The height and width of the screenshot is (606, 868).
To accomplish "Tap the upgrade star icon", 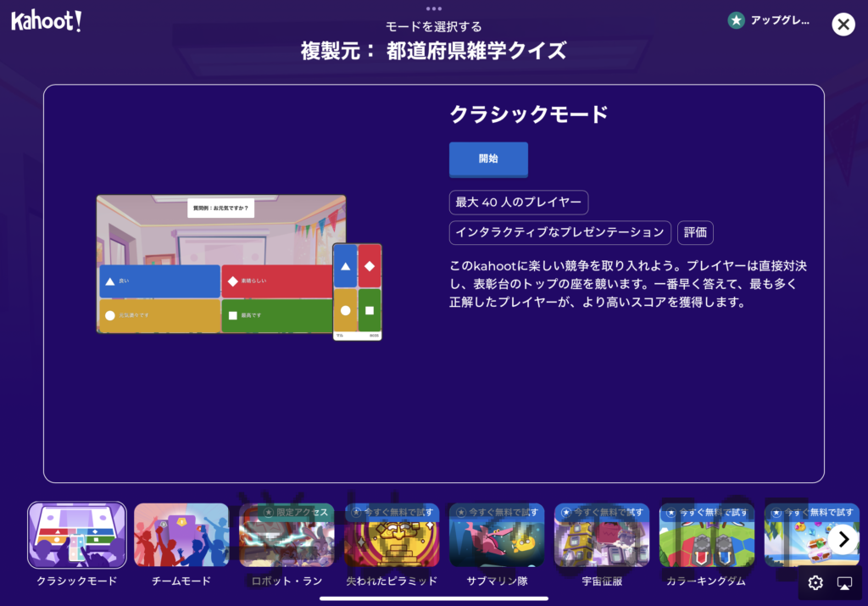I will (x=737, y=20).
